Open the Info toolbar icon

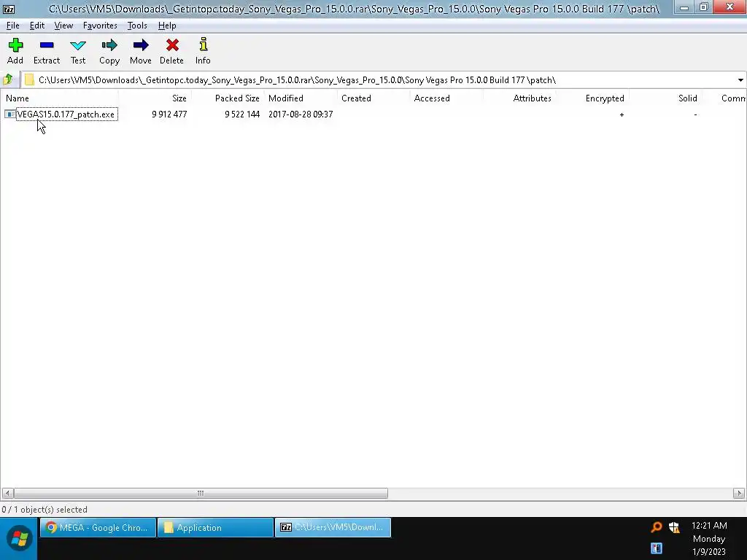tap(203, 44)
